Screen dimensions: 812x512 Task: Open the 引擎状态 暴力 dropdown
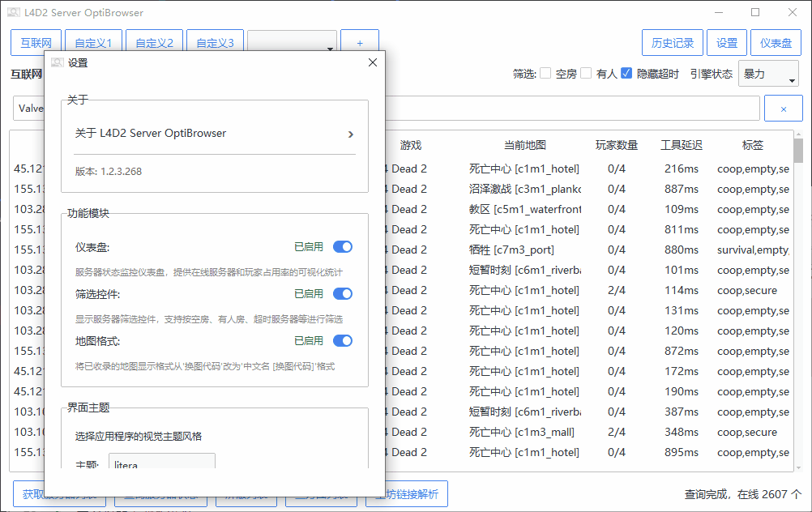pyautogui.click(x=768, y=75)
